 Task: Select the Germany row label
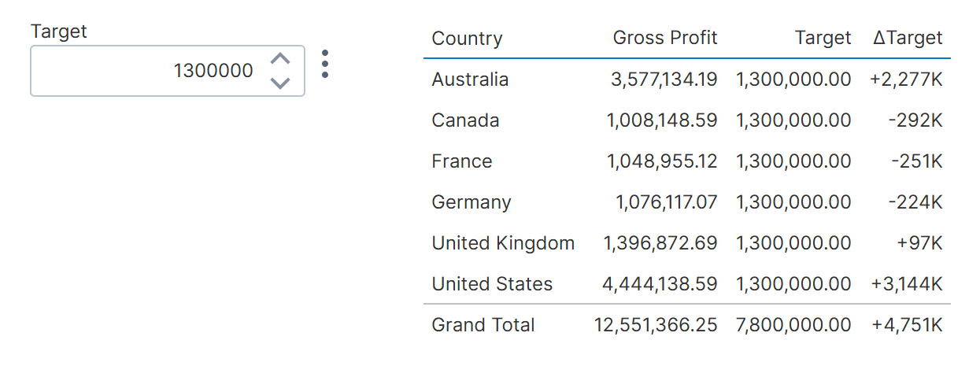pyautogui.click(x=472, y=202)
